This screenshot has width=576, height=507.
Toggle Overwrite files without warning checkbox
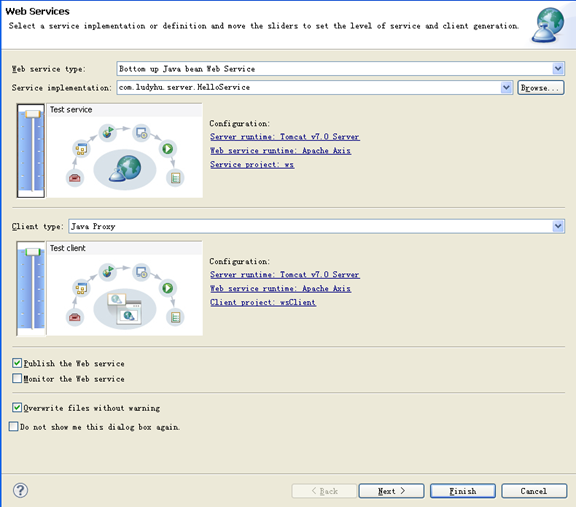17,407
